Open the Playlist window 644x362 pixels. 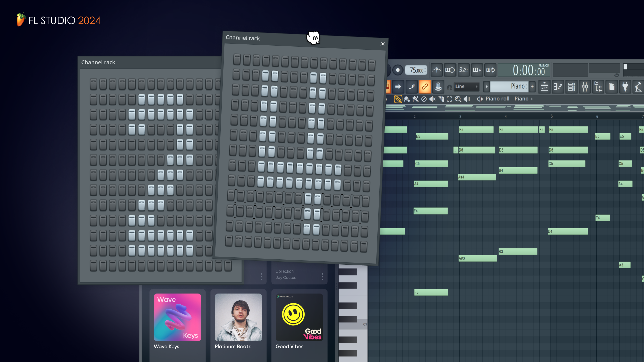pos(544,86)
